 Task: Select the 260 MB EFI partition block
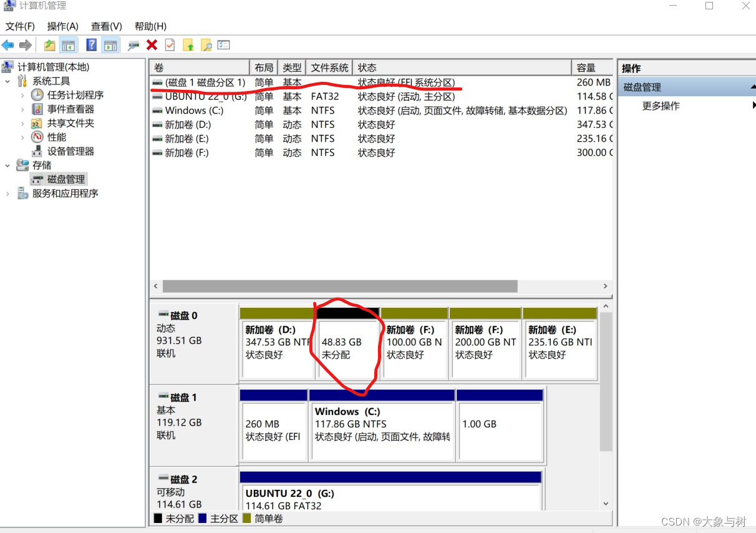(x=273, y=426)
